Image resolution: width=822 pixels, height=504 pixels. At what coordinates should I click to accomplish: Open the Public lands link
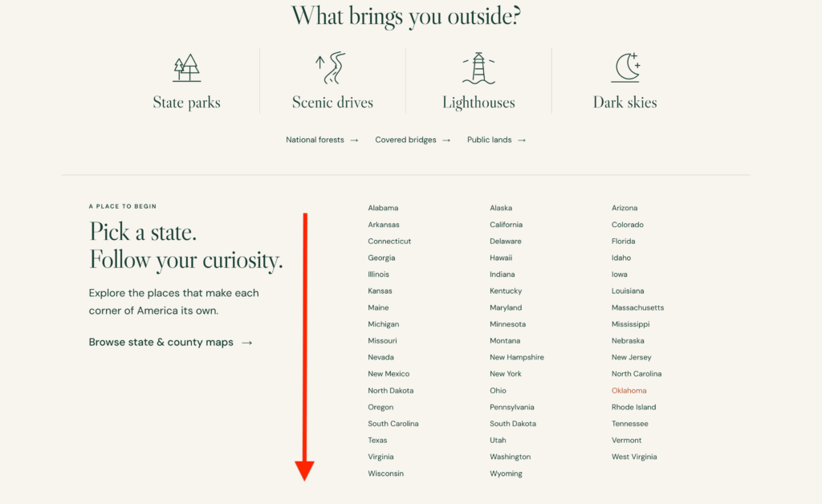click(489, 140)
